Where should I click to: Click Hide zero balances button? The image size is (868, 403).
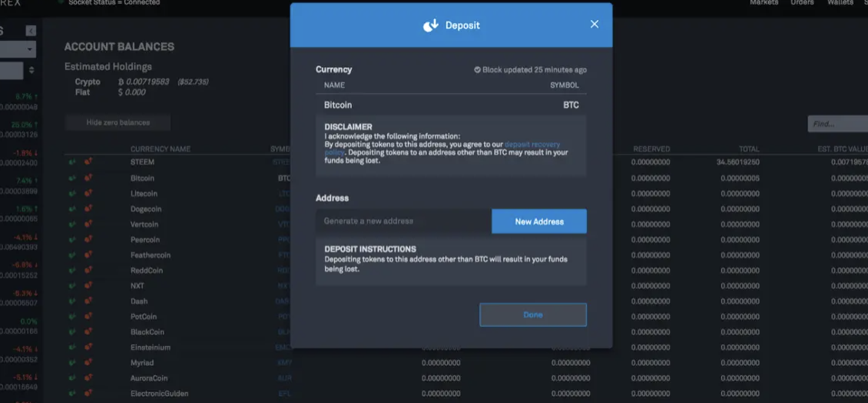point(118,122)
